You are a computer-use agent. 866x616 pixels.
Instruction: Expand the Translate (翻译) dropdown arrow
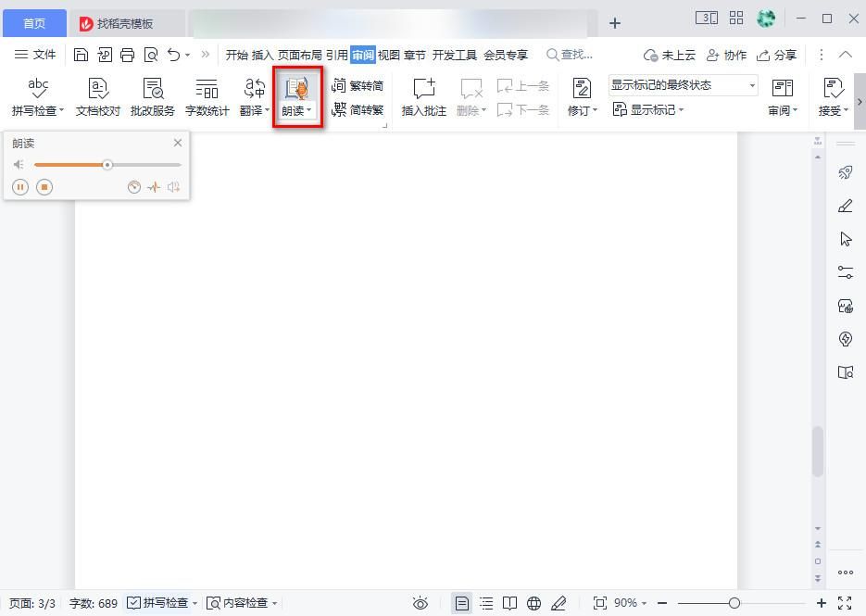(x=268, y=110)
